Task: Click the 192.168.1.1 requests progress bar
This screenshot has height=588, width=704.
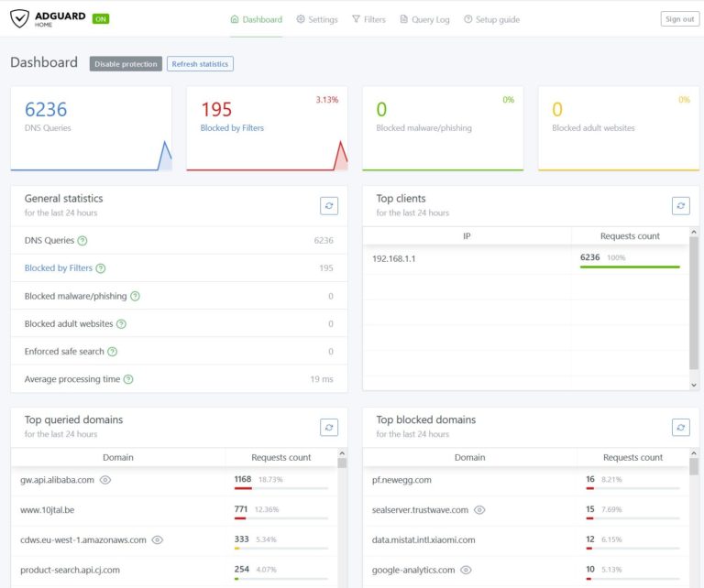Action: click(630, 267)
